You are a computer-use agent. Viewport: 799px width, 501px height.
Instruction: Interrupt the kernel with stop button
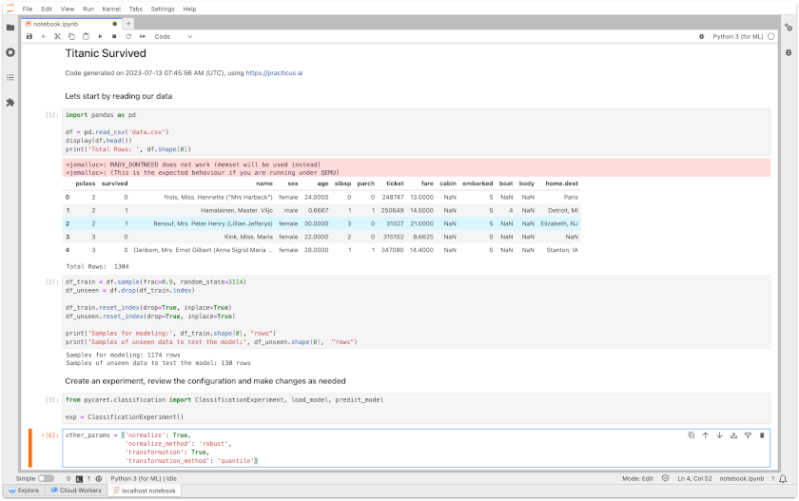(114, 37)
